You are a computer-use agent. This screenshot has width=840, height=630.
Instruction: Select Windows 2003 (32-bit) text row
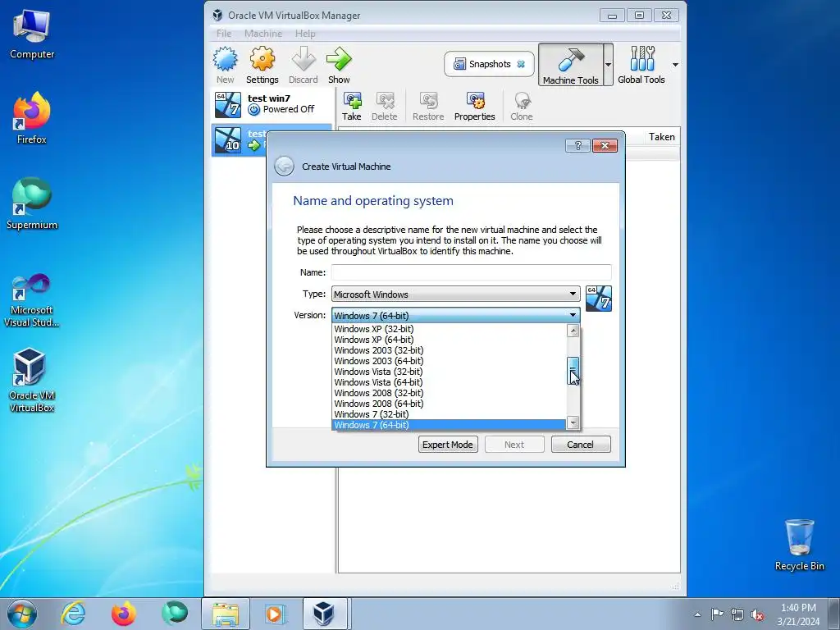[x=449, y=350]
